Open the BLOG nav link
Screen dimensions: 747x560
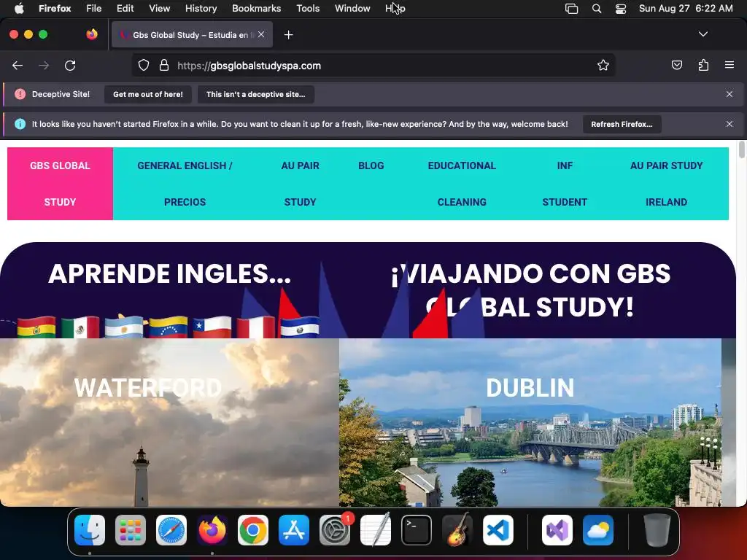[371, 166]
